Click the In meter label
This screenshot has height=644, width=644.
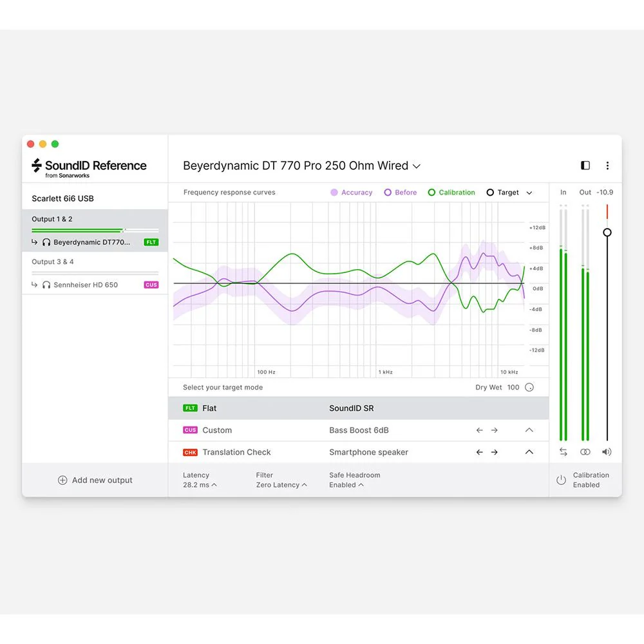pos(563,192)
